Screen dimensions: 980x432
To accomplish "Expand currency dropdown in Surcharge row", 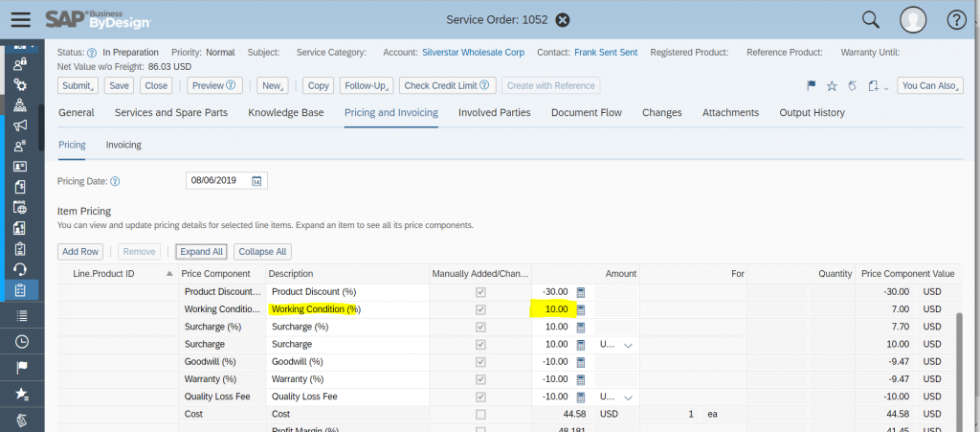I will pyautogui.click(x=628, y=345).
